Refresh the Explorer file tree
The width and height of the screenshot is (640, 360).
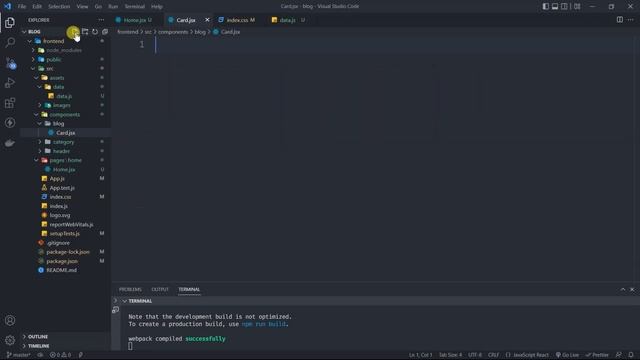pos(95,32)
